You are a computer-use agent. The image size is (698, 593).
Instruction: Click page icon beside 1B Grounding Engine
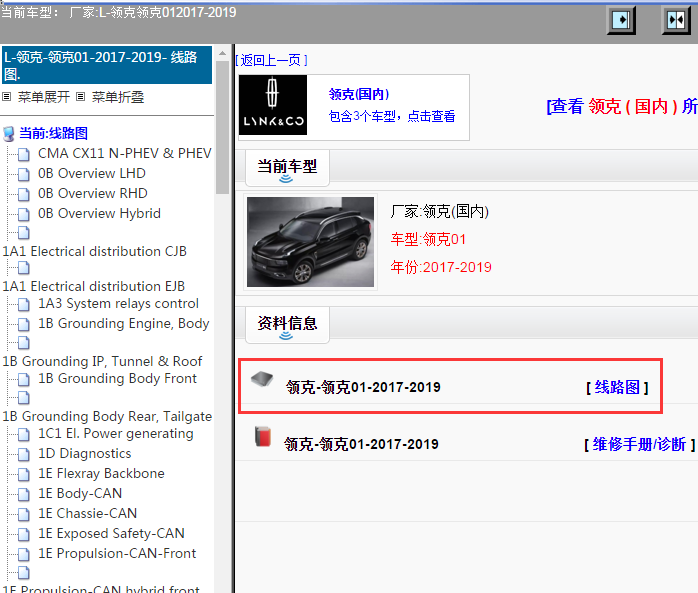click(x=24, y=324)
